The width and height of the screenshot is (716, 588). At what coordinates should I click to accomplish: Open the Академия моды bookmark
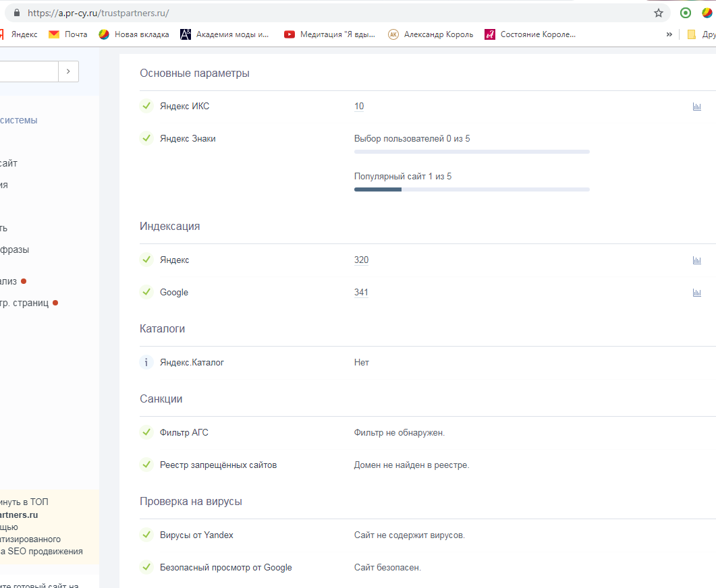tap(225, 34)
